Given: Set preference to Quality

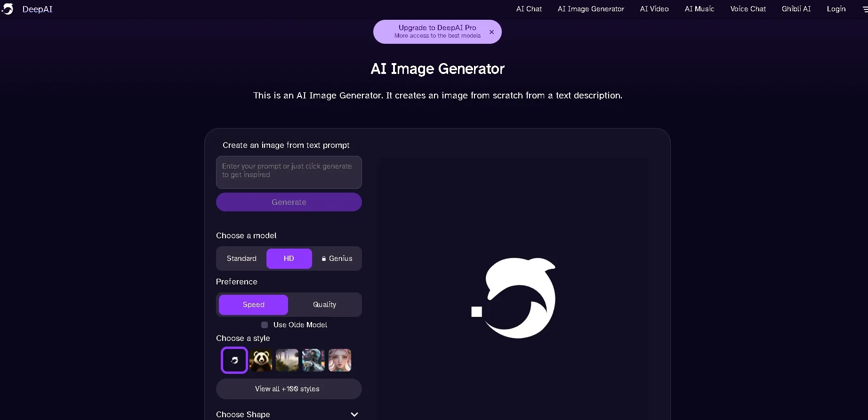Looking at the screenshot, I should point(324,305).
